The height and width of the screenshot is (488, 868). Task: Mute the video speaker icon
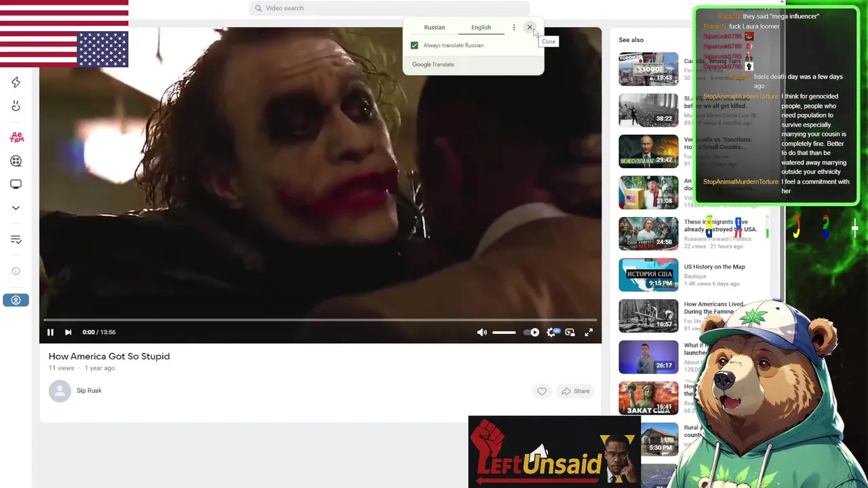coord(482,332)
